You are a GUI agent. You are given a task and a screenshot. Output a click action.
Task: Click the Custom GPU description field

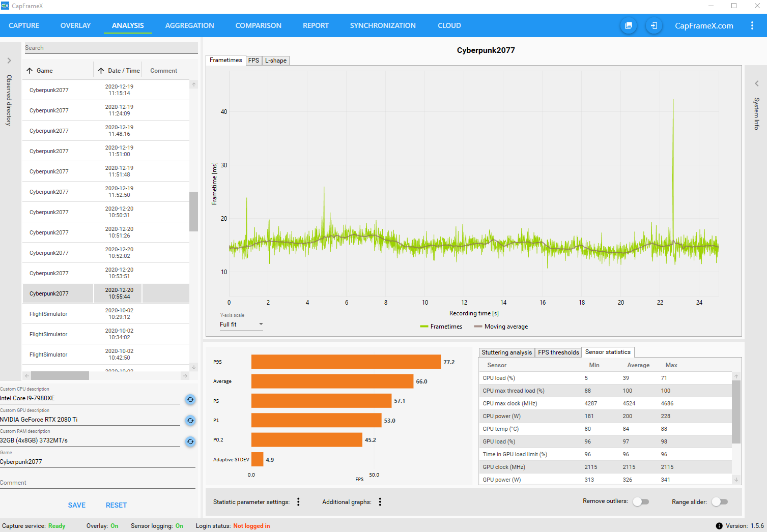tap(90, 420)
